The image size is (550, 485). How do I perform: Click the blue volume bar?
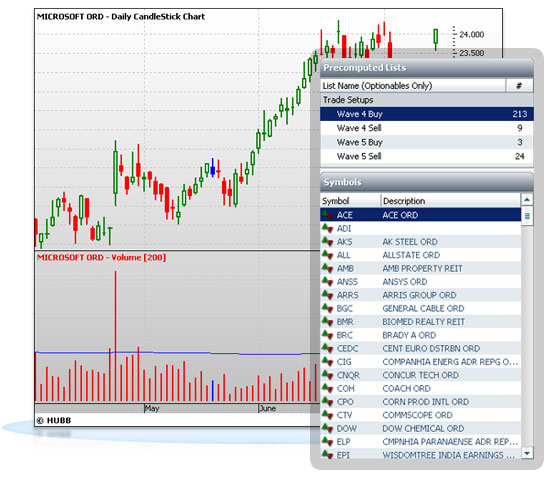point(212,391)
